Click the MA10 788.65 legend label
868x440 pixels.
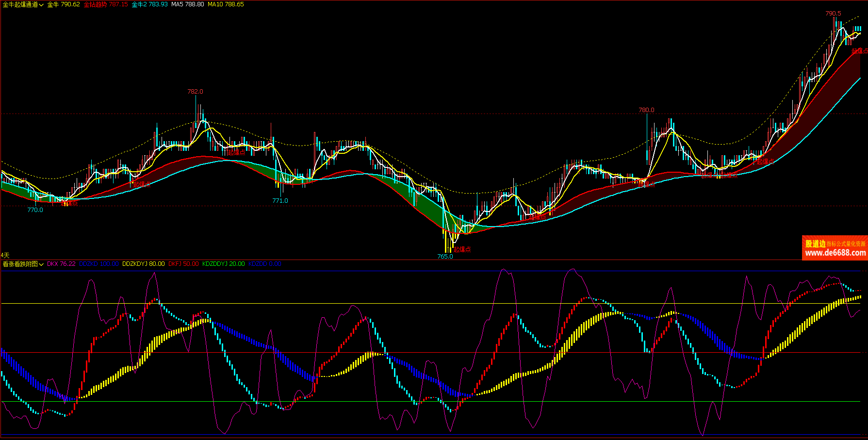click(x=226, y=4)
